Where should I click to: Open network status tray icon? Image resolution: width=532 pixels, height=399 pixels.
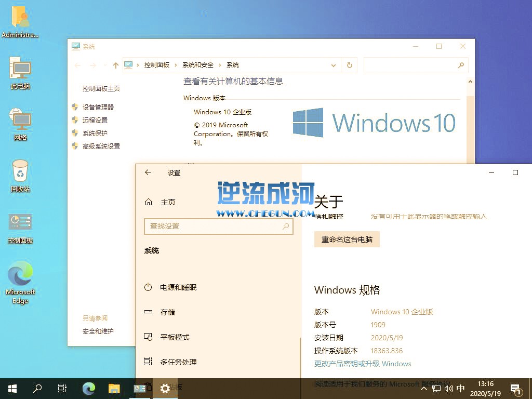point(436,389)
